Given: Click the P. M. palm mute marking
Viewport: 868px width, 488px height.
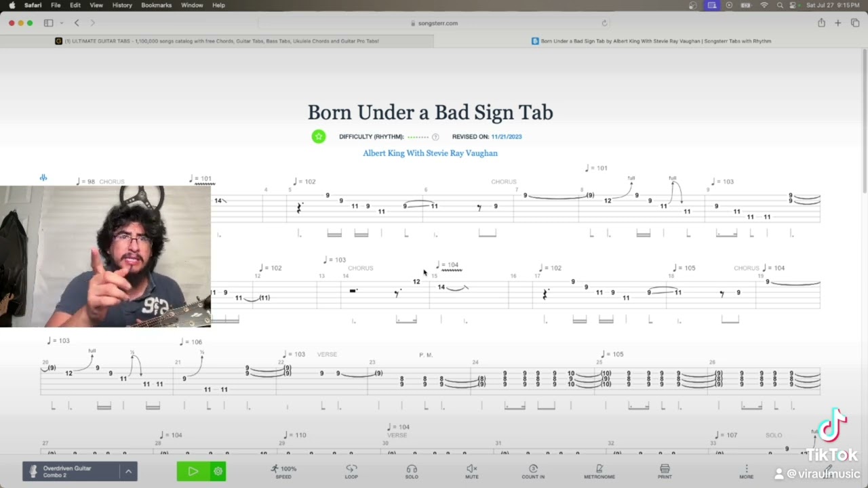Looking at the screenshot, I should 426,355.
